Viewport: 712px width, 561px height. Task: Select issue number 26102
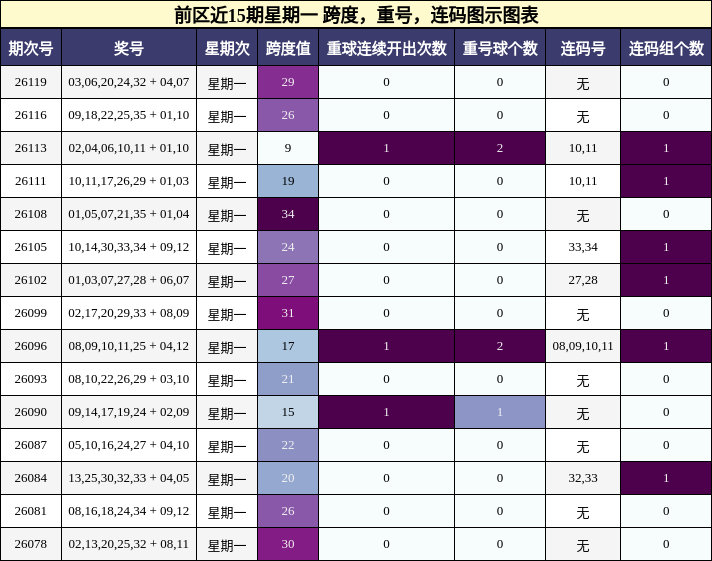(31, 280)
